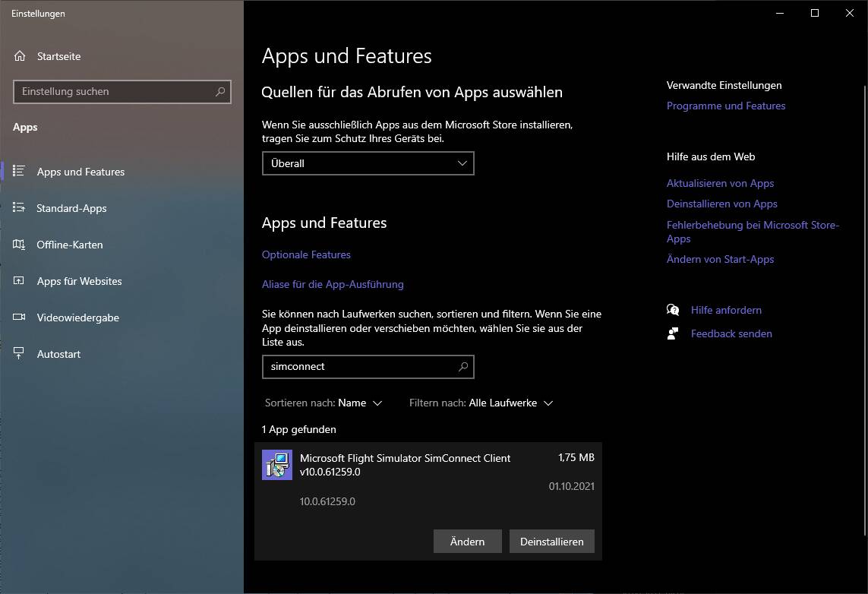The width and height of the screenshot is (868, 594).
Task: Click the Hilfe anfordern chat icon
Action: [673, 310]
